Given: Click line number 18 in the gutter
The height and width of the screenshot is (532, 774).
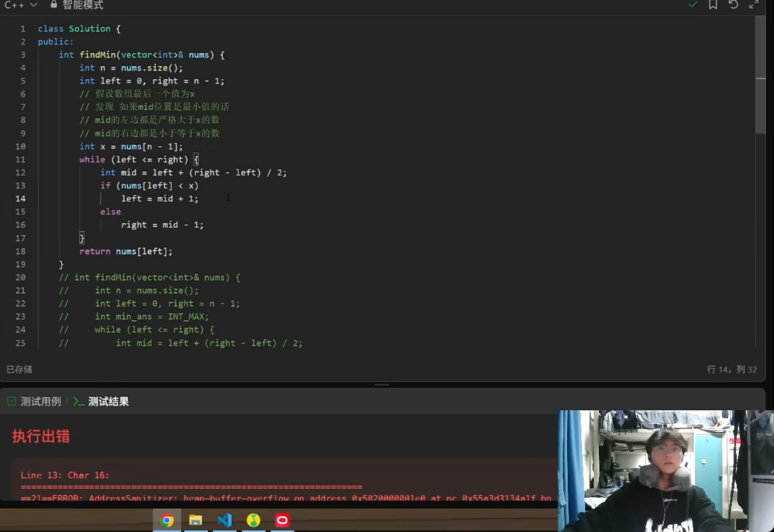Looking at the screenshot, I should click(x=21, y=251).
